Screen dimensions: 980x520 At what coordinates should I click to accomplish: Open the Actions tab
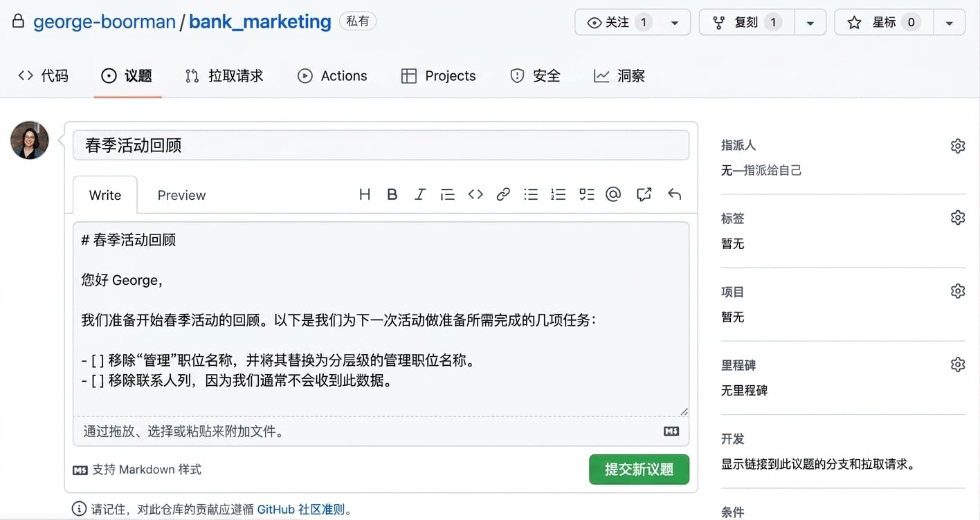pos(333,76)
